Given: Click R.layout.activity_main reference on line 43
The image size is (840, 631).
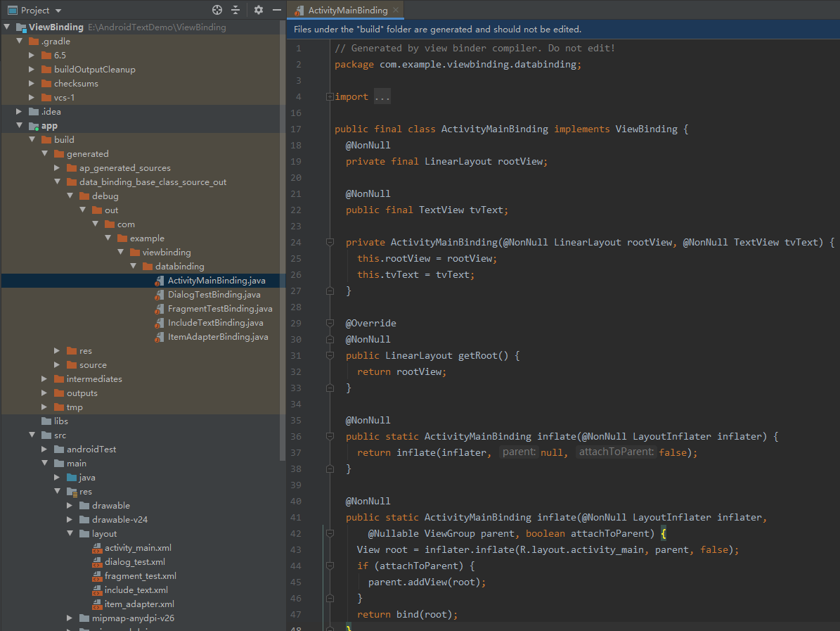Looking at the screenshot, I should coord(581,550).
